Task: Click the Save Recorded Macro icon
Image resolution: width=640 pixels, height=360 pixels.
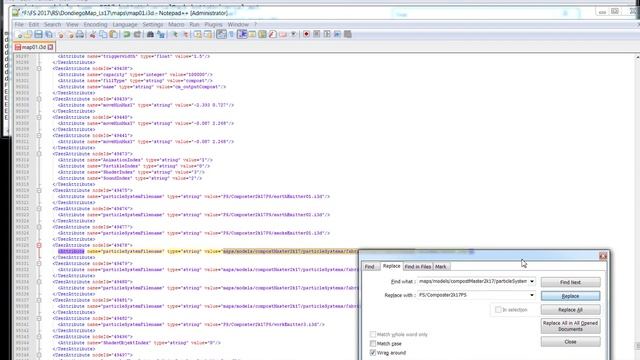Action: point(348,35)
